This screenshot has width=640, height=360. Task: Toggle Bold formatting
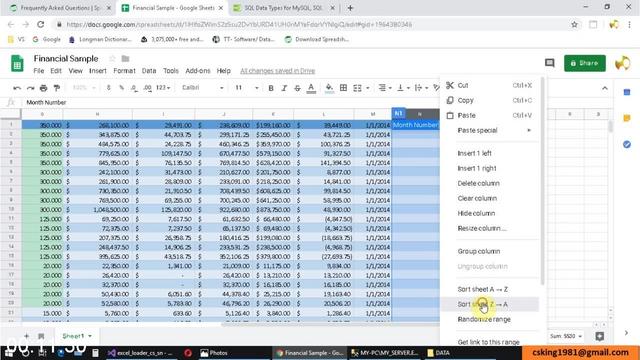click(271, 88)
